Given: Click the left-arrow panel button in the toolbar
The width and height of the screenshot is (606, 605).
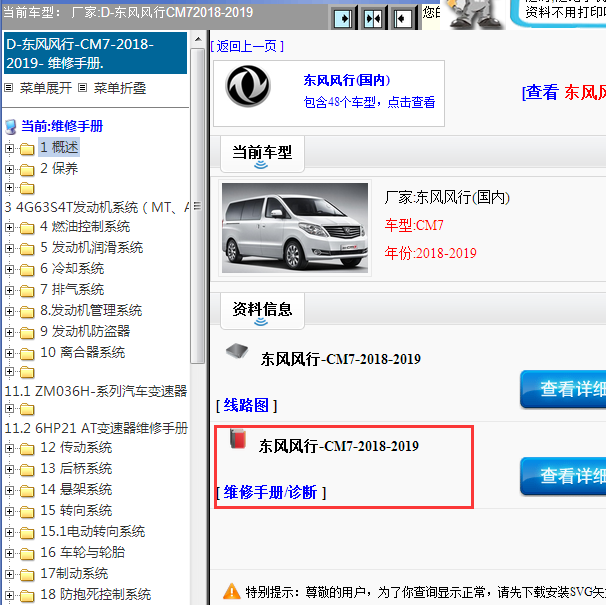Looking at the screenshot, I should (x=402, y=18).
